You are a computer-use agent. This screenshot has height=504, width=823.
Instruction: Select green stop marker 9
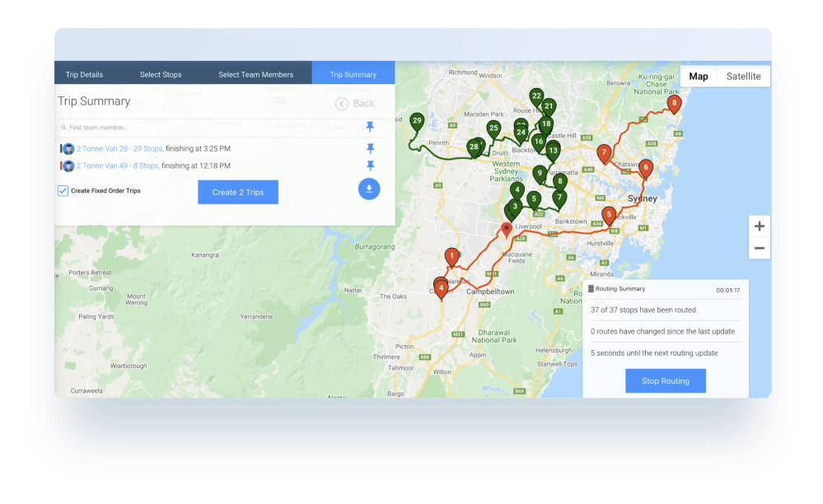click(540, 174)
